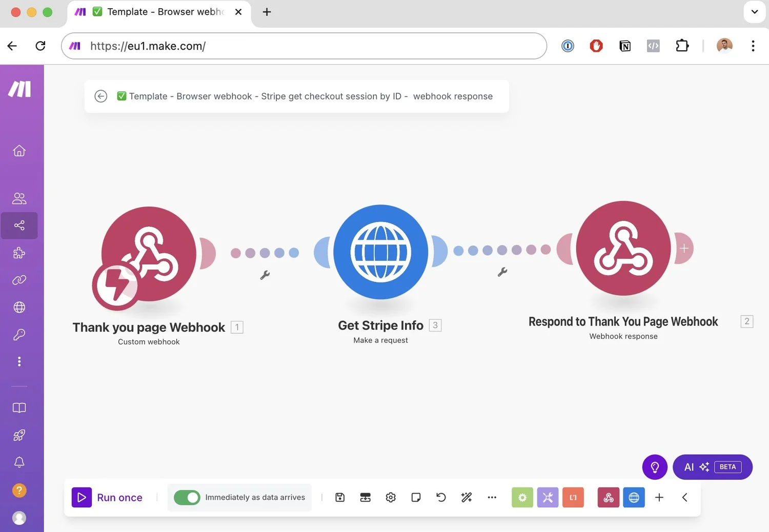
Task: Auto-align modules with the magic wand icon
Action: (466, 497)
